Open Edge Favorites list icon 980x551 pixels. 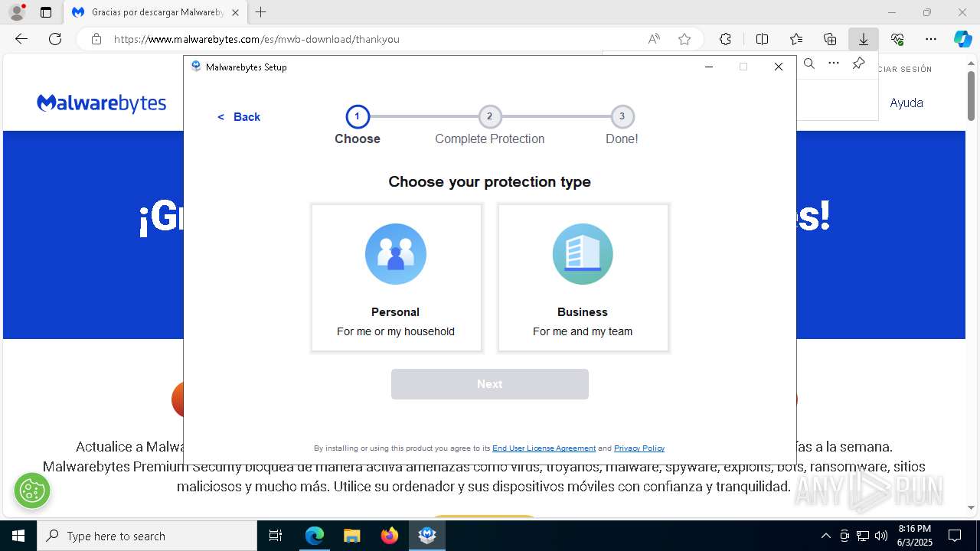pos(796,39)
